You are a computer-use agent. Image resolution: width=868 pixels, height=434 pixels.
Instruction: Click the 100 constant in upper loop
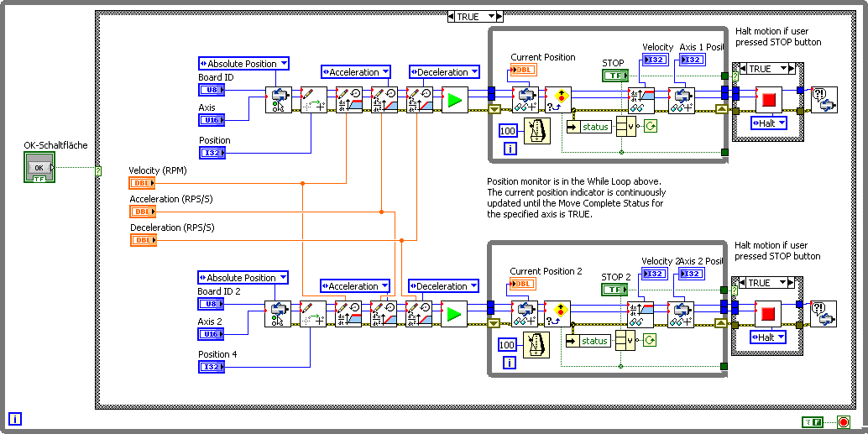(x=508, y=131)
